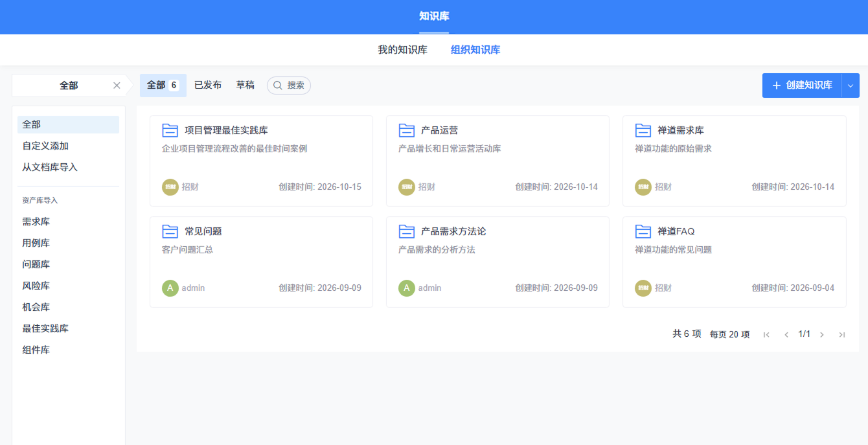Click folder icon of 常见问题 card
This screenshot has height=445, width=868.
[170, 231]
